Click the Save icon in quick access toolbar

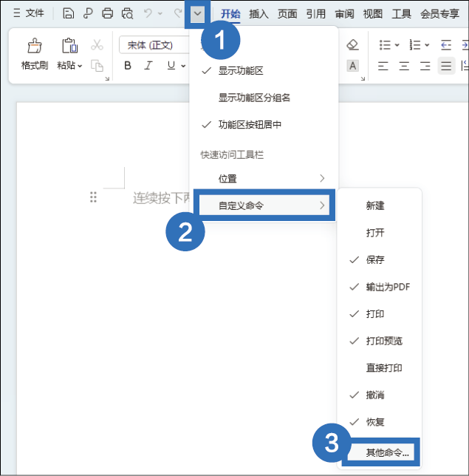tap(69, 13)
